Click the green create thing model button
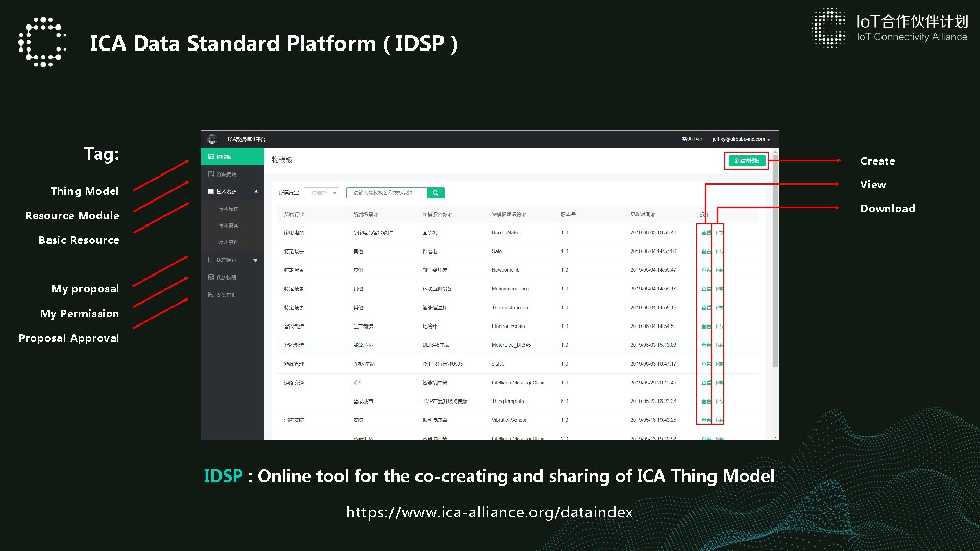Screen dimensions: 980x551 (x=746, y=161)
